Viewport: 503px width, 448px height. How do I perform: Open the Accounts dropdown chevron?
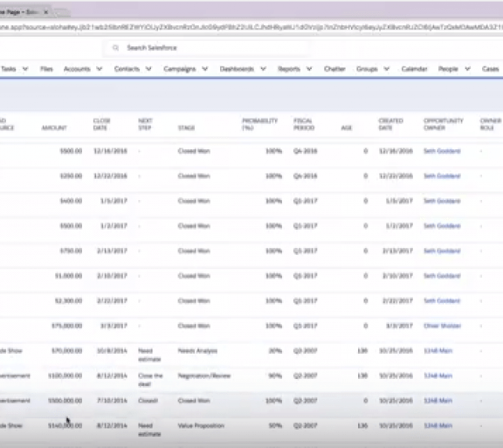tap(100, 69)
